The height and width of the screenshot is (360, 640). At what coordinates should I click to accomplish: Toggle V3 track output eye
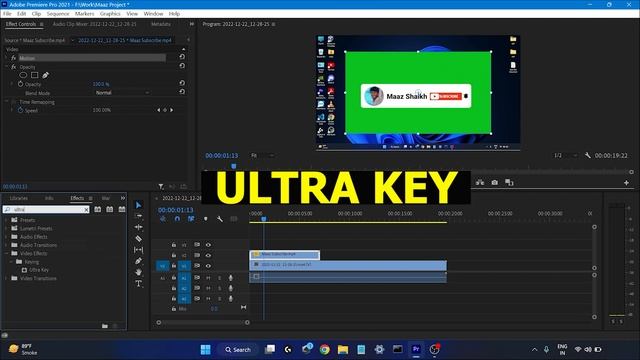coord(208,245)
